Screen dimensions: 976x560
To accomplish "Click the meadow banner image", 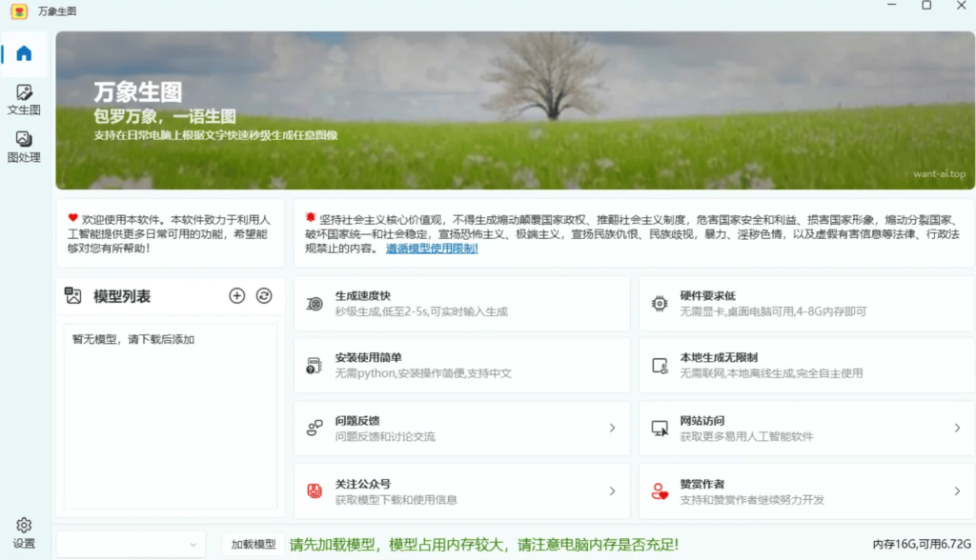I will point(515,110).
